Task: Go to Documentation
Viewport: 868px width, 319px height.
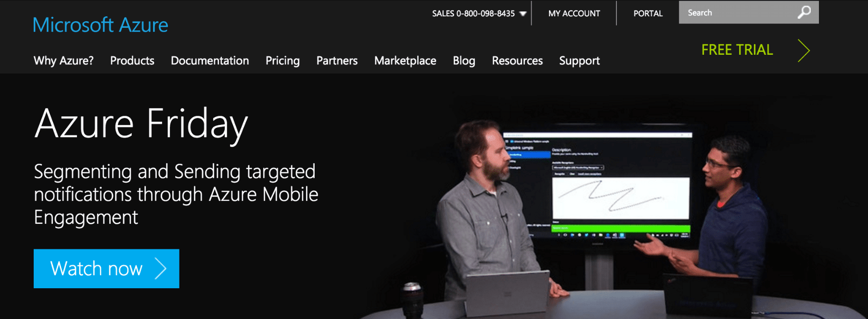Action: (210, 61)
